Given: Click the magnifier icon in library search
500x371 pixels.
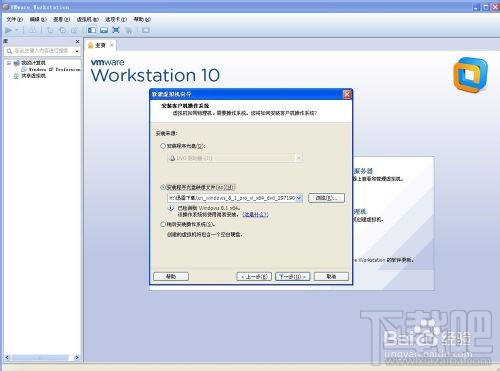Looking at the screenshot, I should coord(9,51).
